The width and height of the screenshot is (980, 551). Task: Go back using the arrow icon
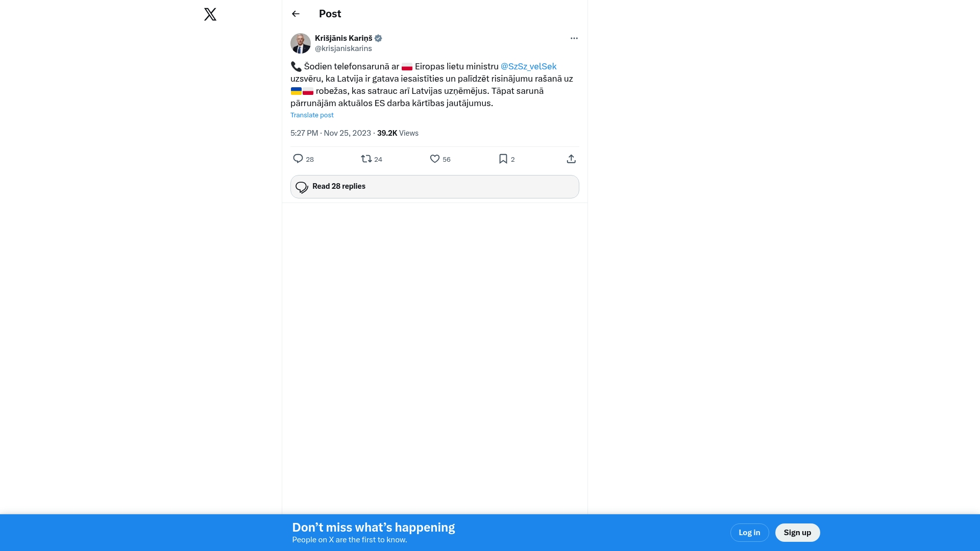(296, 14)
